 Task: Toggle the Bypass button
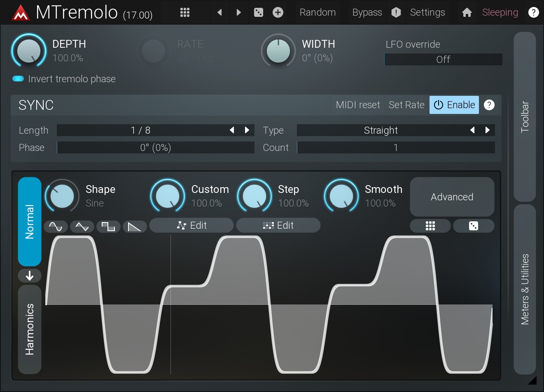[x=367, y=12]
